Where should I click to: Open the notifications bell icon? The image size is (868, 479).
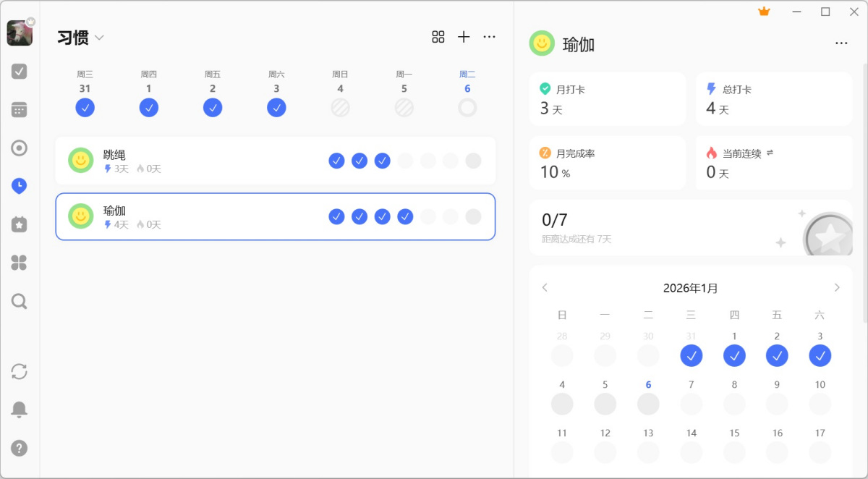pyautogui.click(x=20, y=410)
